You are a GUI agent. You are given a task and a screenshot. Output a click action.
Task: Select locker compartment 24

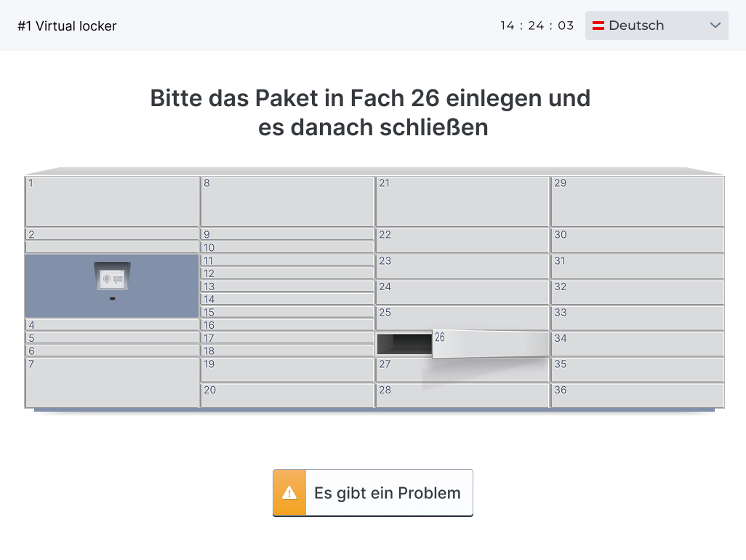coord(462,292)
